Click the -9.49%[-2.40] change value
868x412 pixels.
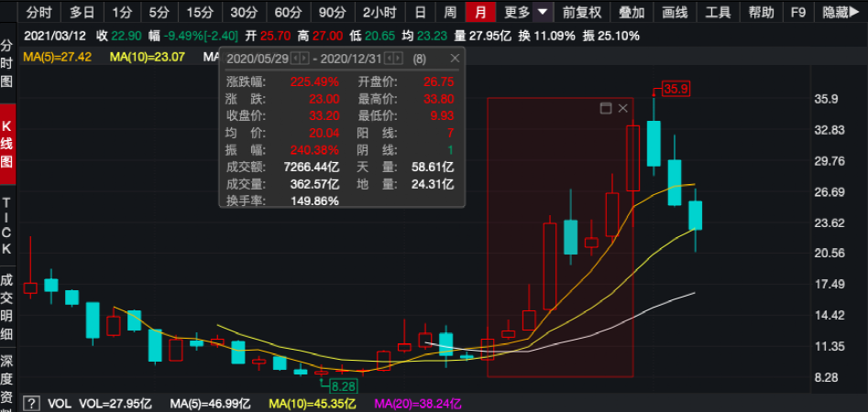tap(200, 37)
